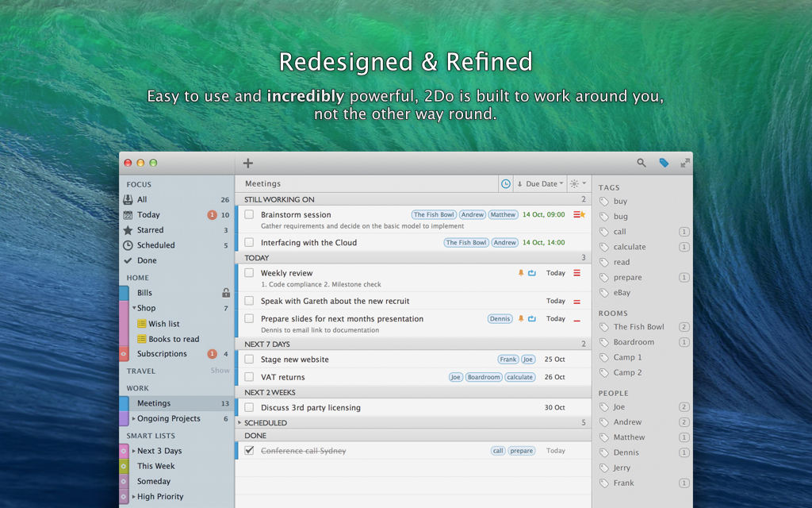
Task: Select the Meetings list in sidebar
Action: pos(177,403)
